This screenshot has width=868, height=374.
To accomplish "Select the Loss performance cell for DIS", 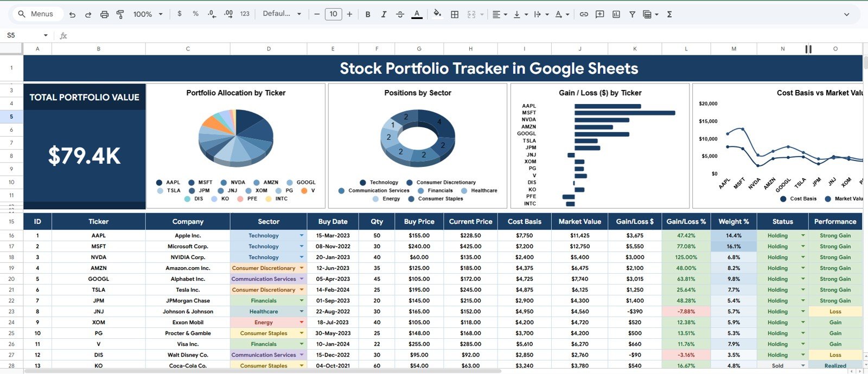I will (x=835, y=355).
